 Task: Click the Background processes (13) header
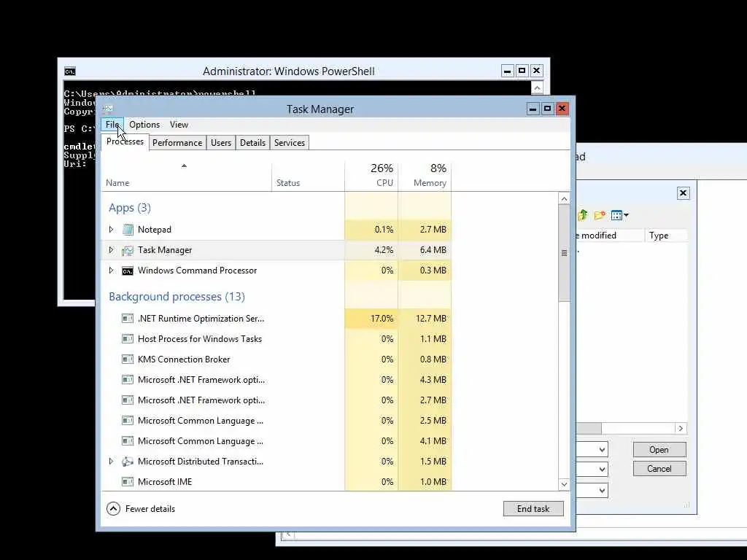click(177, 297)
